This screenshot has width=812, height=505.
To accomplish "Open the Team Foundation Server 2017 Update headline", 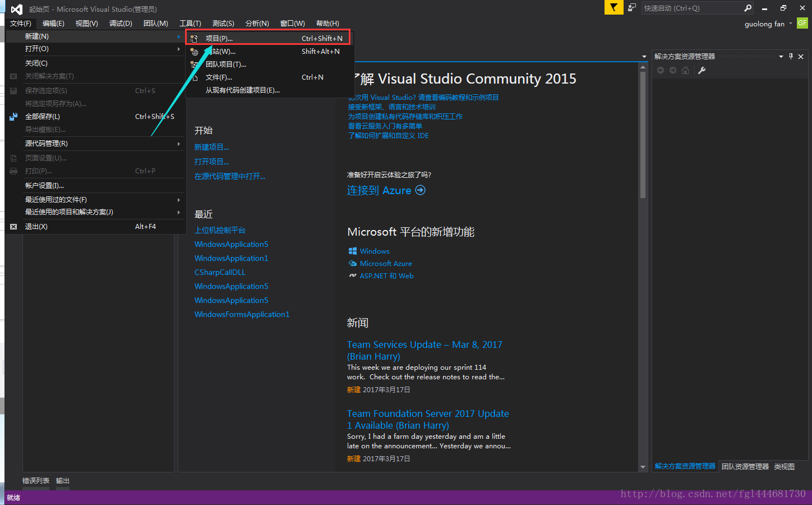I will click(x=428, y=419).
